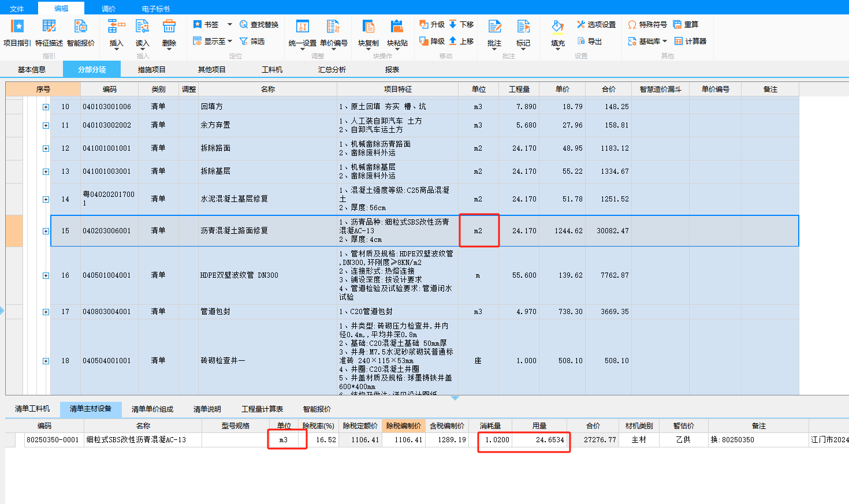The width and height of the screenshot is (849, 504).
Task: Click the 除税编制价 column header
Action: click(x=404, y=425)
